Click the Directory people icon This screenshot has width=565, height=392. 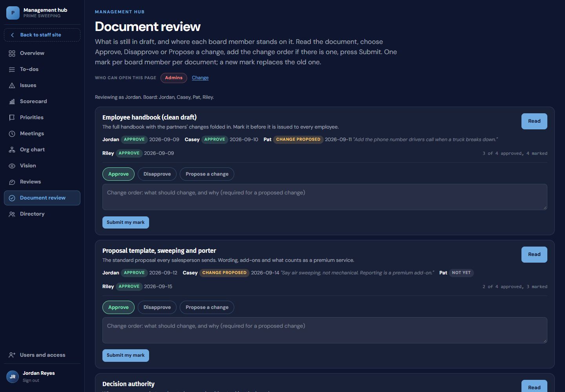pyautogui.click(x=12, y=214)
